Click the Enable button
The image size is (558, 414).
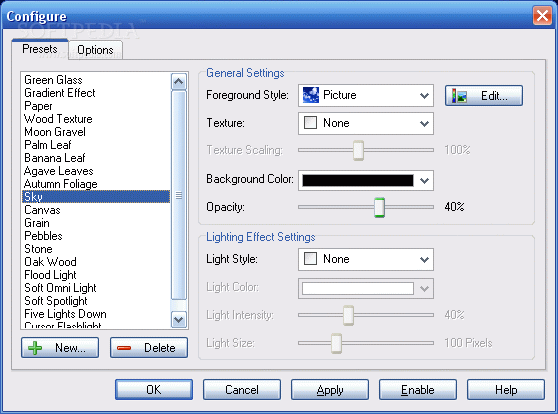pos(418,389)
